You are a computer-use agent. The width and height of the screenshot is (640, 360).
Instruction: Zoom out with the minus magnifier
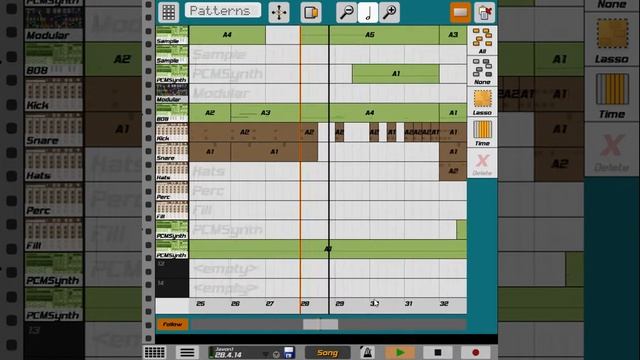click(x=347, y=12)
